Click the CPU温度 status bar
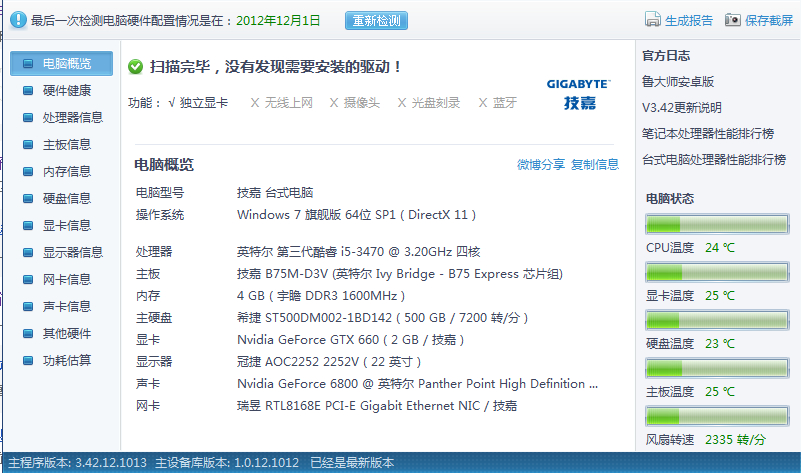The image size is (801, 473). (717, 224)
